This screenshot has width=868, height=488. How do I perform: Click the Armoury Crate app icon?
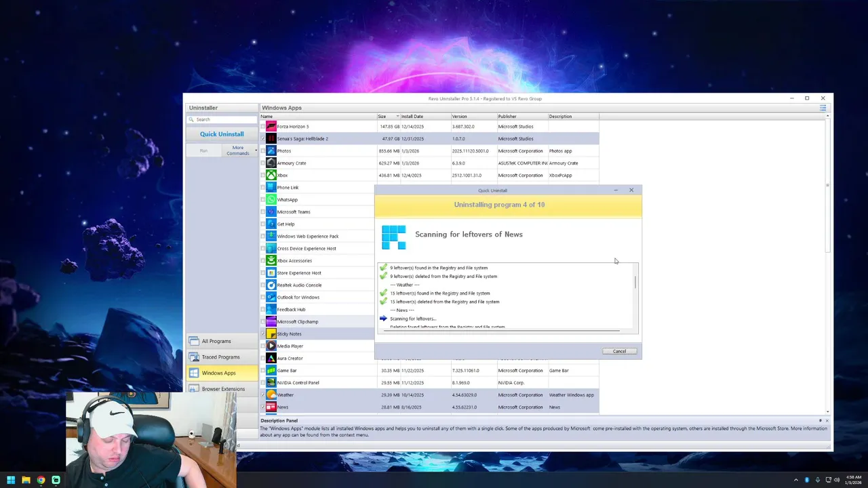pos(271,163)
